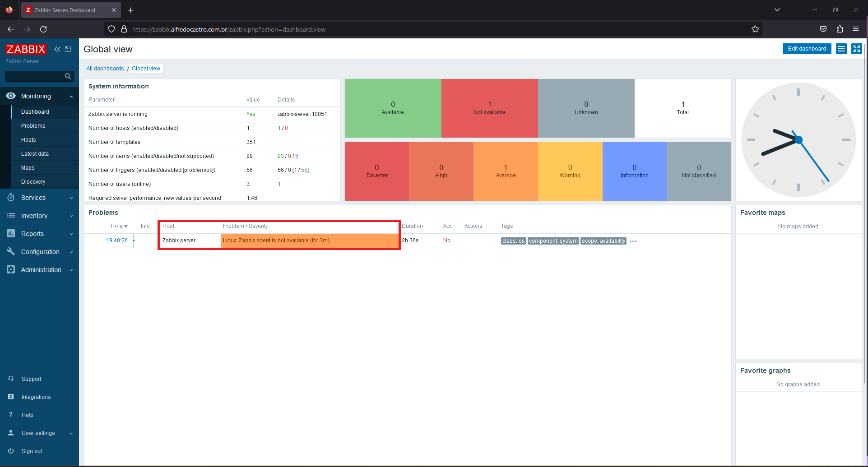Click the Inventory list icon
868x467 pixels.
11,215
